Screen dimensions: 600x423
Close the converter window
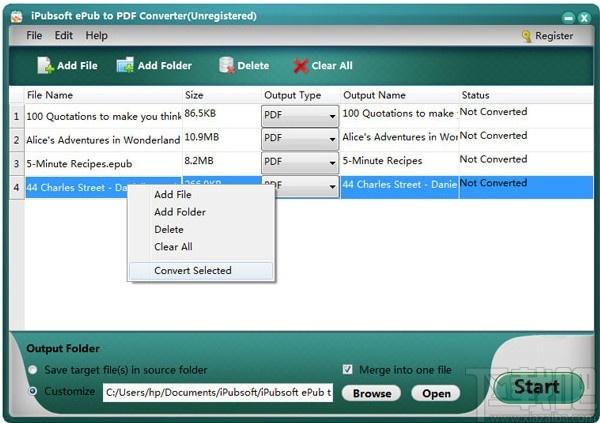coord(584,18)
